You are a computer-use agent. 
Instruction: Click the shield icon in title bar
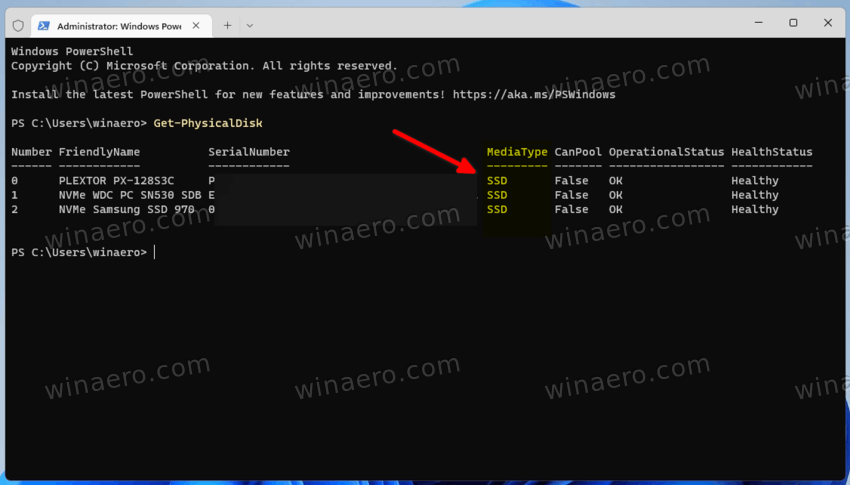pos(18,25)
